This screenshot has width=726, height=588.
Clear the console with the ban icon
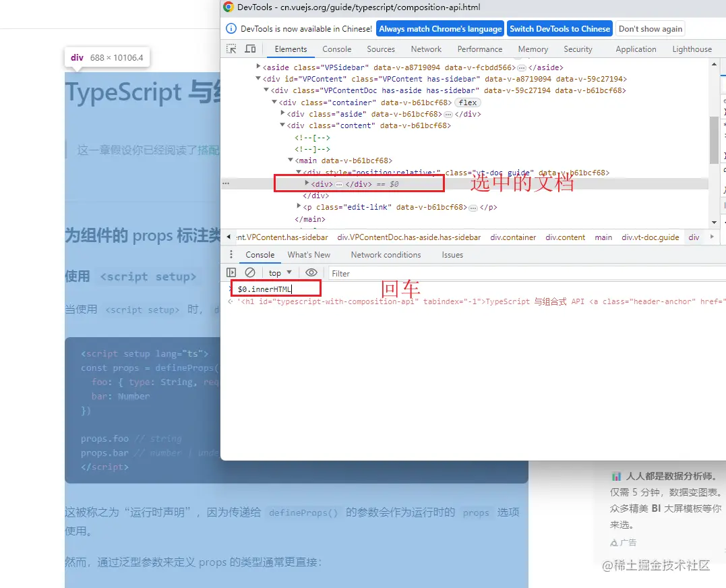point(250,272)
